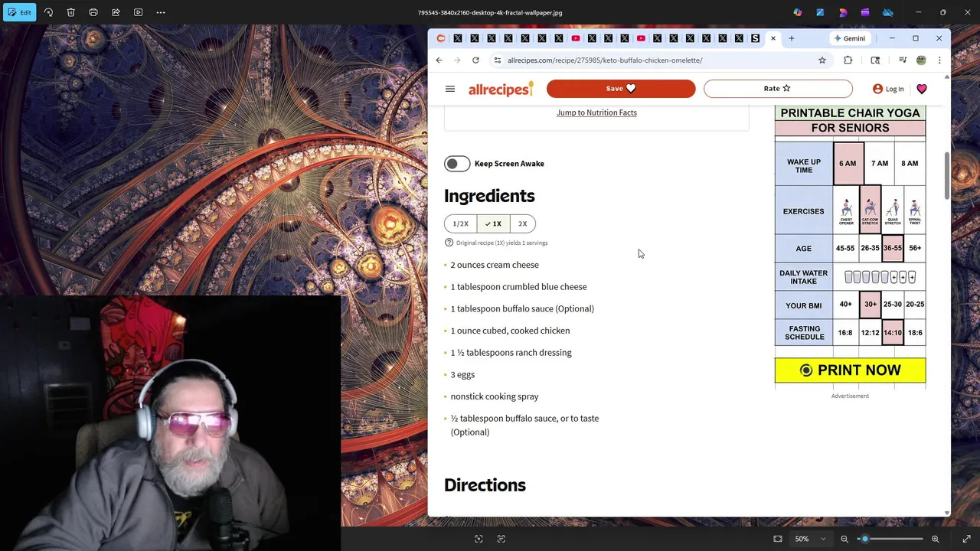The image size is (980, 551).
Task: Click 'nonstick cooking spray' ingredient
Action: (495, 396)
